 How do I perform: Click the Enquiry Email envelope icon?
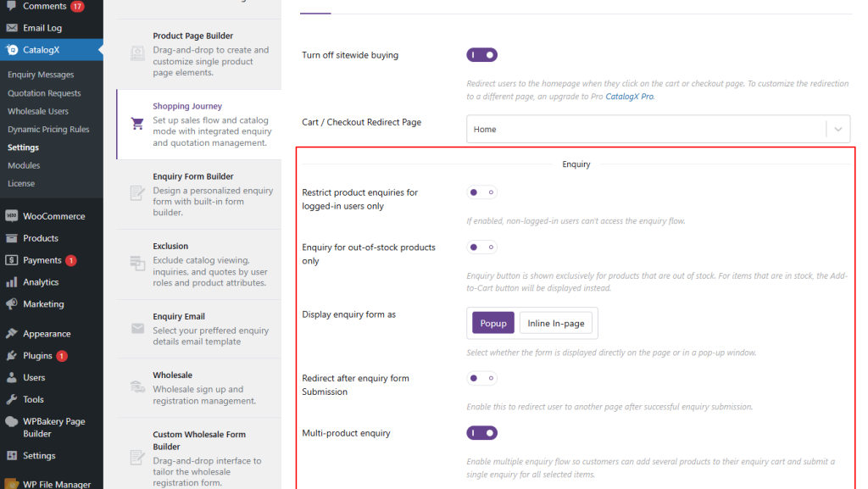137,328
